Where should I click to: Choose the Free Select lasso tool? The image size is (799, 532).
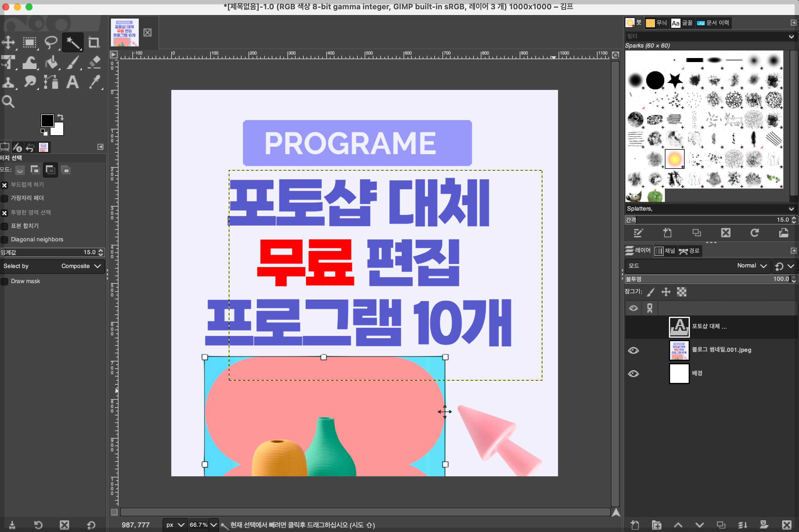[x=51, y=42]
